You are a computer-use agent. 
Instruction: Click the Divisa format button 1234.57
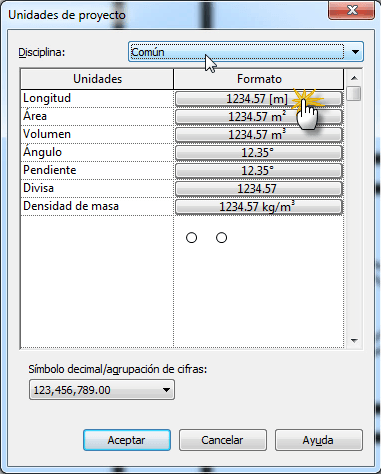point(259,189)
